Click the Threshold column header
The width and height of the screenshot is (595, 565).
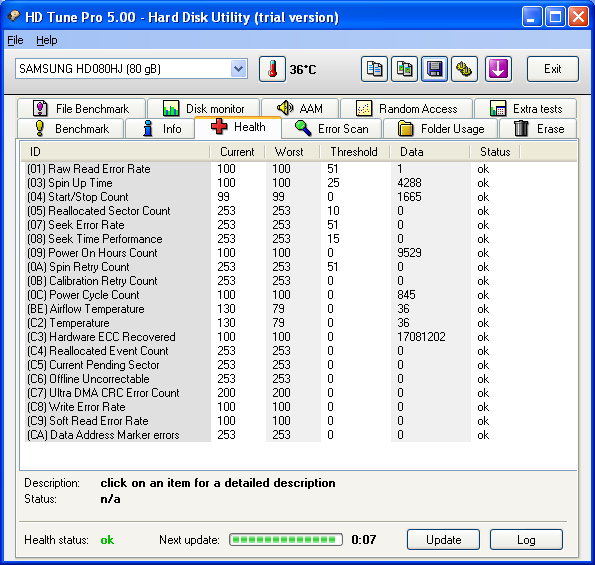tap(354, 152)
